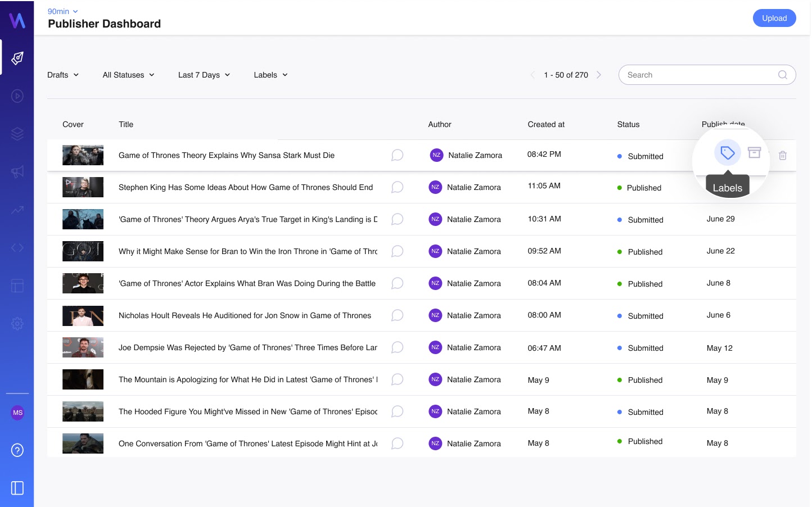Image resolution: width=812 pixels, height=507 pixels.
Task: Click the search magnifier icon
Action: 782,75
